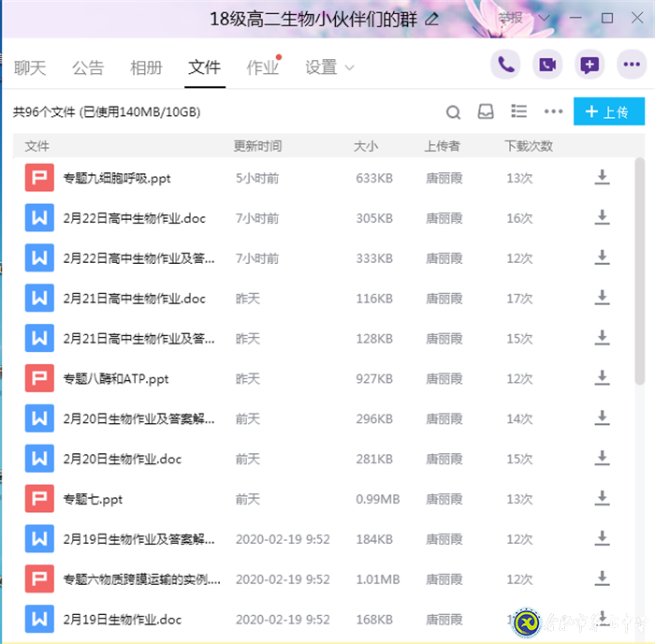Search group files using magnifier icon

tap(453, 112)
